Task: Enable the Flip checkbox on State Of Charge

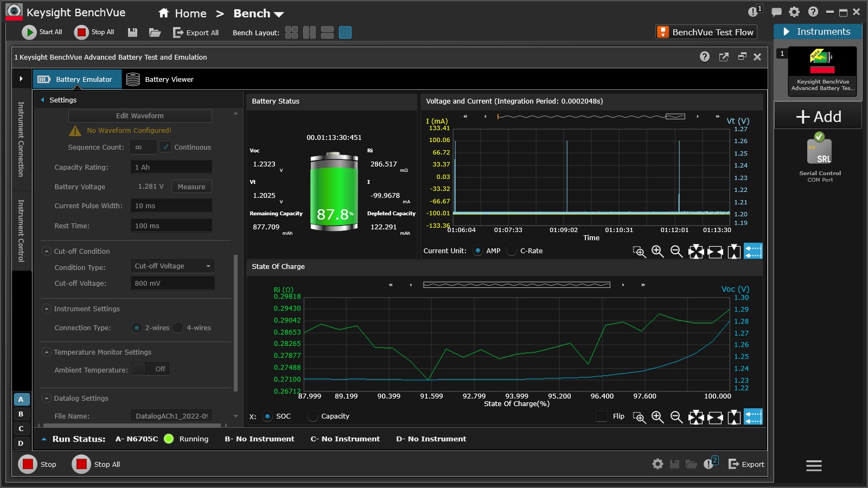Action: click(601, 417)
